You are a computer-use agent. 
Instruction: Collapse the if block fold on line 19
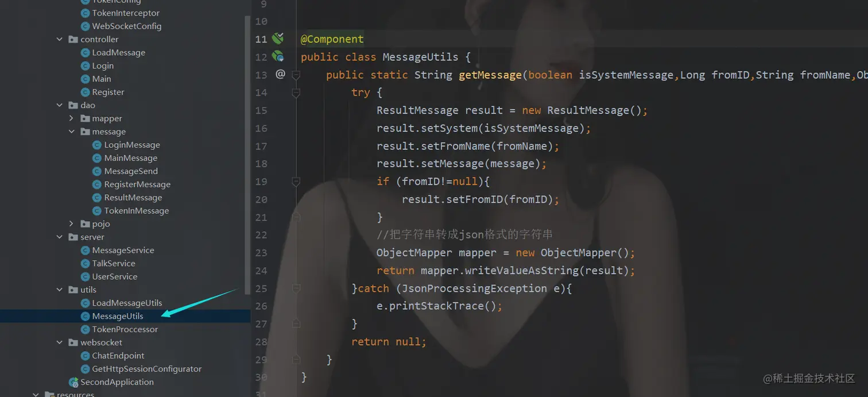(x=296, y=182)
